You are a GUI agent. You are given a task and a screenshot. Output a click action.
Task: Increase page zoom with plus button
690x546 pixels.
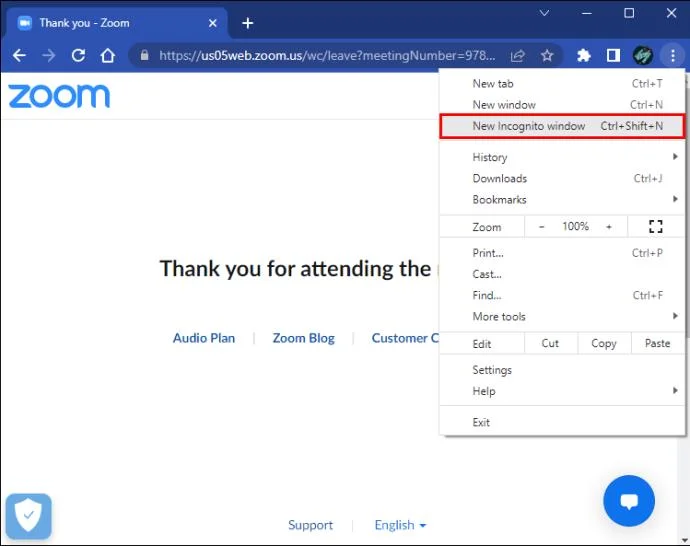pyautogui.click(x=609, y=227)
